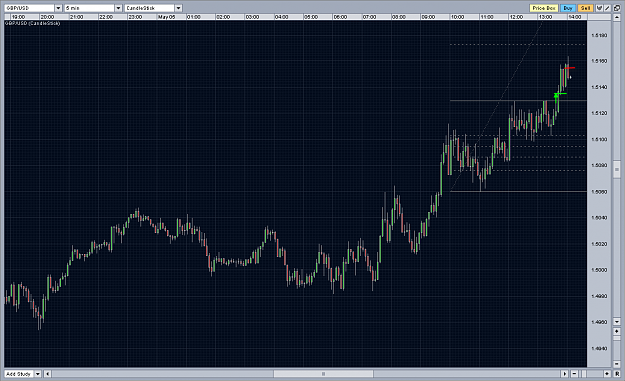Expand the Add Study dropdown arrow
625x381 pixels.
(38, 374)
